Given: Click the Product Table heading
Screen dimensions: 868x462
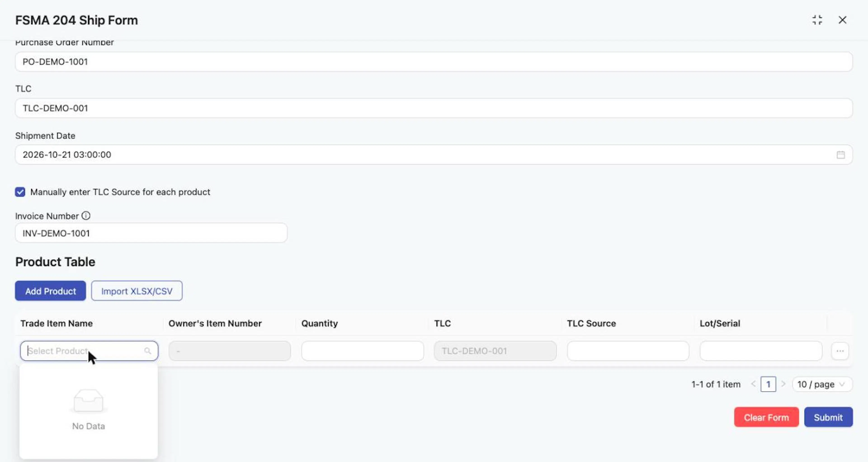Looking at the screenshot, I should point(55,262).
